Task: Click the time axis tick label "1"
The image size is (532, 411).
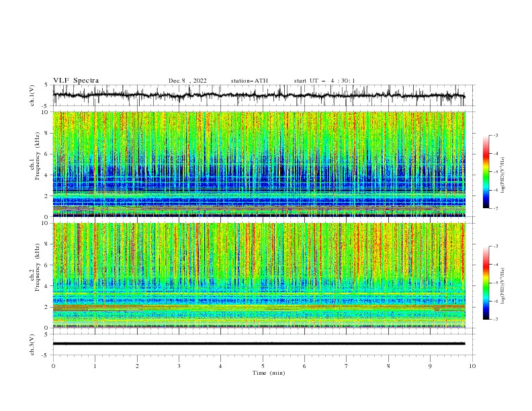Action: click(x=95, y=366)
